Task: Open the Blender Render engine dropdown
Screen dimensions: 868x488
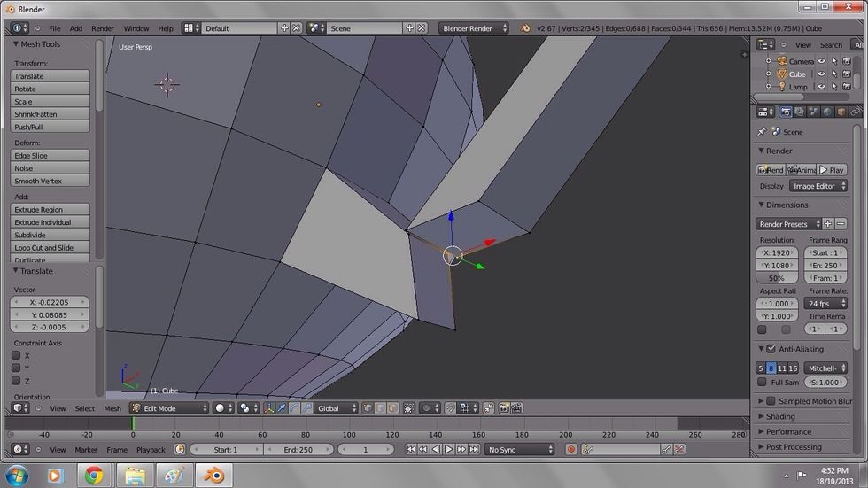Action: (x=473, y=27)
